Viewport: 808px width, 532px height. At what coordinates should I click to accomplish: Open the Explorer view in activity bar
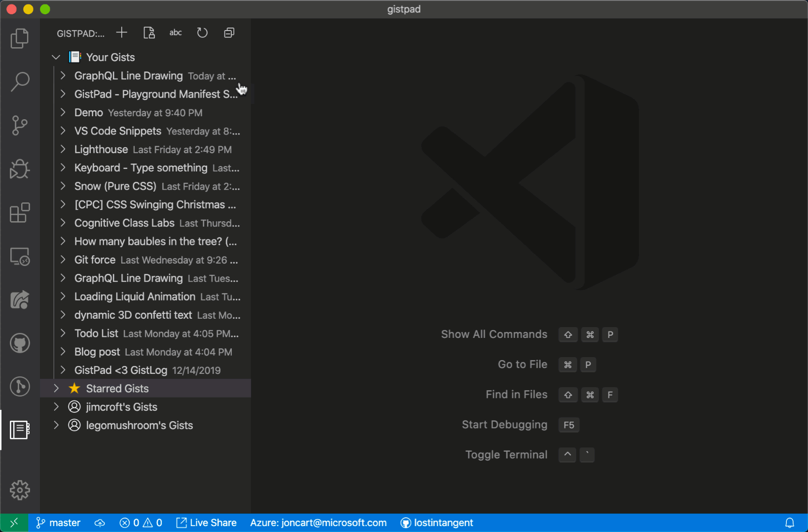pyautogui.click(x=20, y=38)
